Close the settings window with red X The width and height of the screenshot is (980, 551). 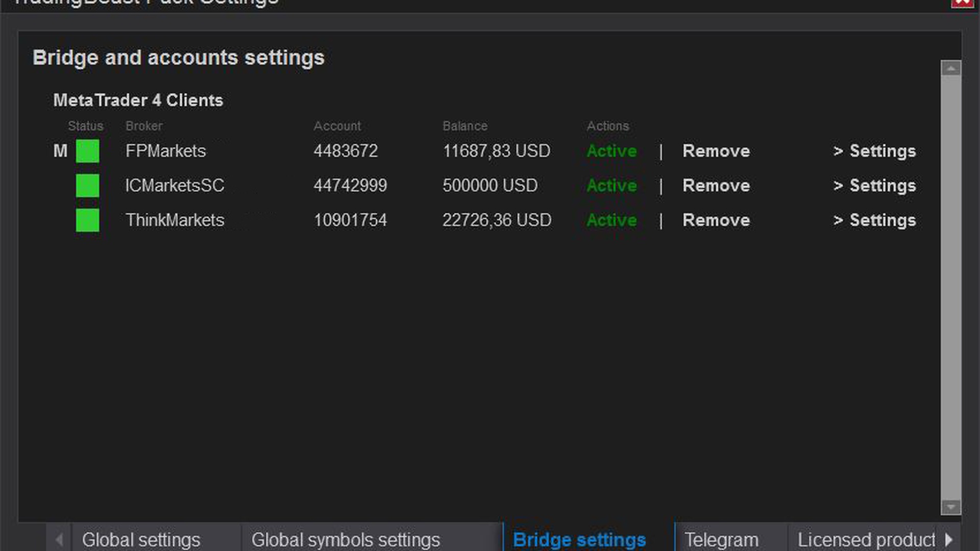963,3
